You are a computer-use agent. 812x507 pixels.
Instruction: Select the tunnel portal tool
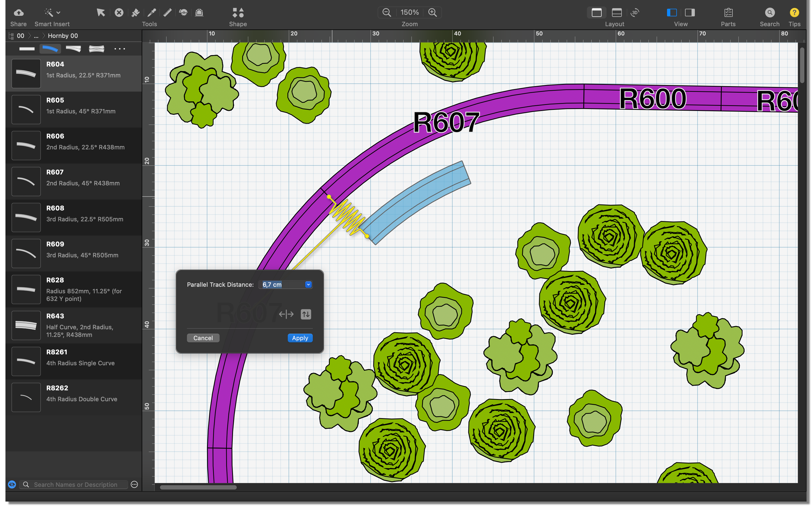coord(199,13)
